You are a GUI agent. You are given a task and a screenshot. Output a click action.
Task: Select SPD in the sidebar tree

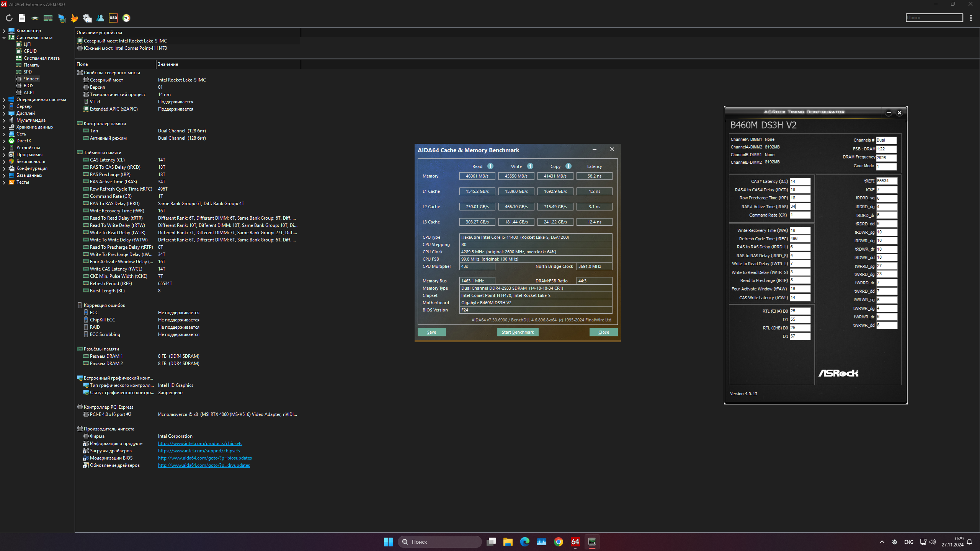(x=28, y=72)
